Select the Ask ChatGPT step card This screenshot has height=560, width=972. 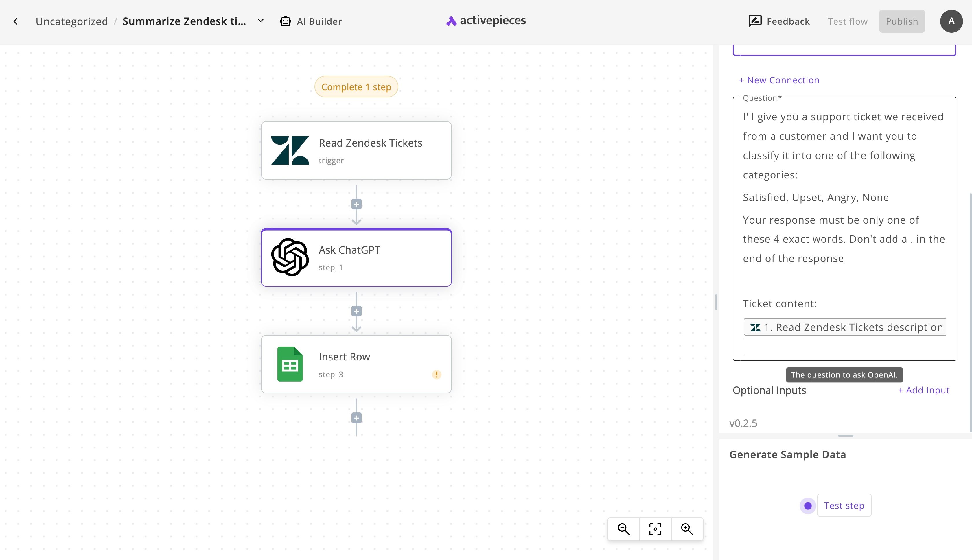pyautogui.click(x=356, y=257)
